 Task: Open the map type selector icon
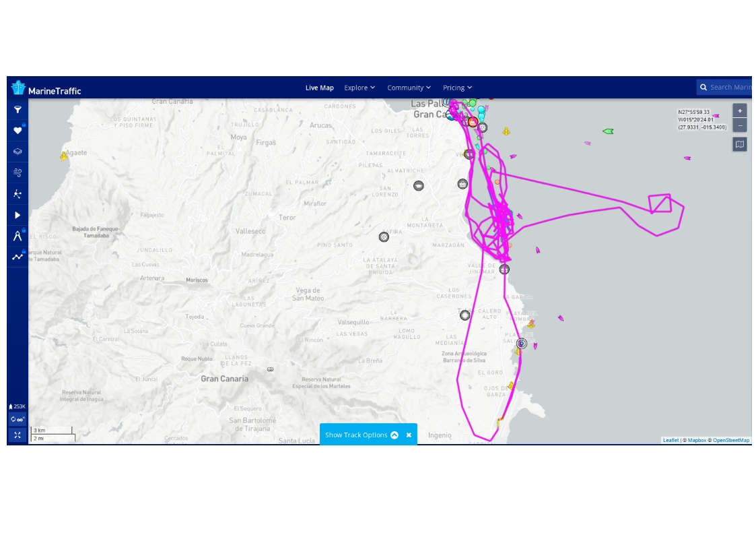740,144
